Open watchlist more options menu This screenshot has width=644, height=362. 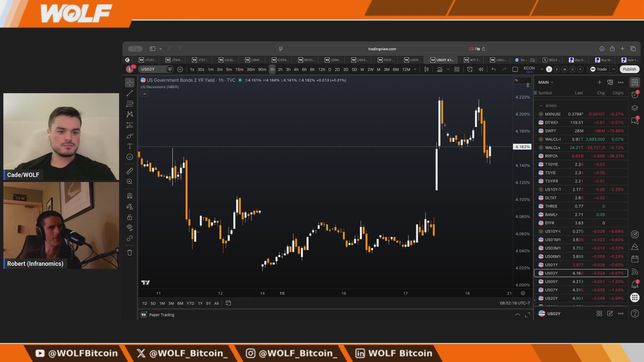coord(621,82)
